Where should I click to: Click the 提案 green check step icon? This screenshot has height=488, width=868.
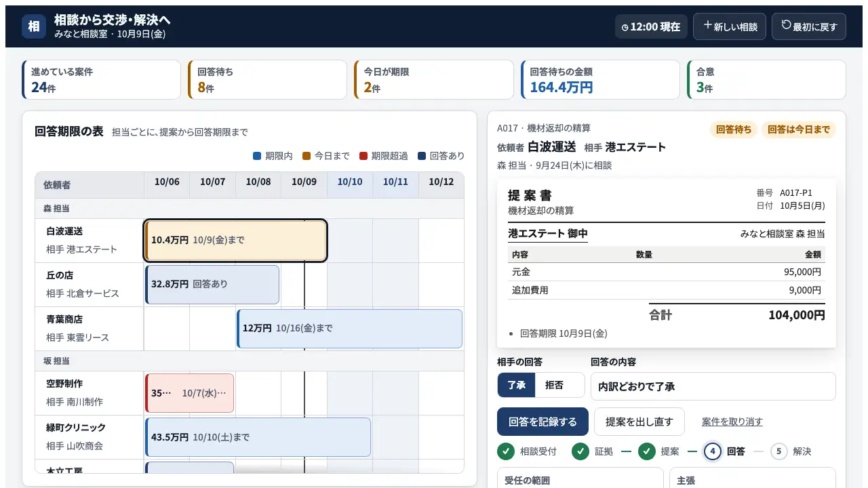tap(646, 451)
